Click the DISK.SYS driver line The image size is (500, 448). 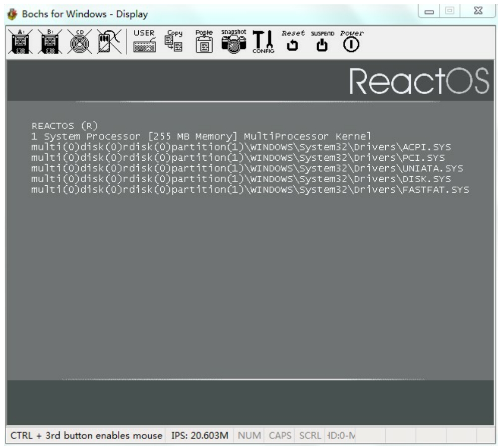(241, 179)
